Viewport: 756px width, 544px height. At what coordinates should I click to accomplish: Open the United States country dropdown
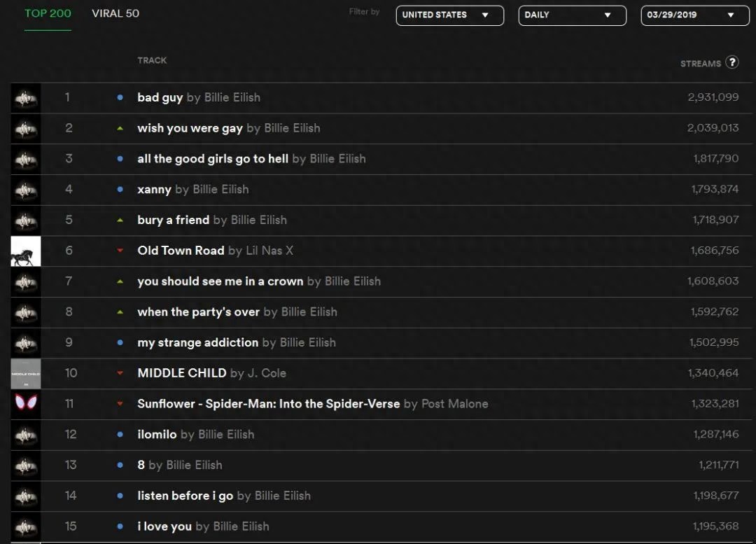coord(449,15)
